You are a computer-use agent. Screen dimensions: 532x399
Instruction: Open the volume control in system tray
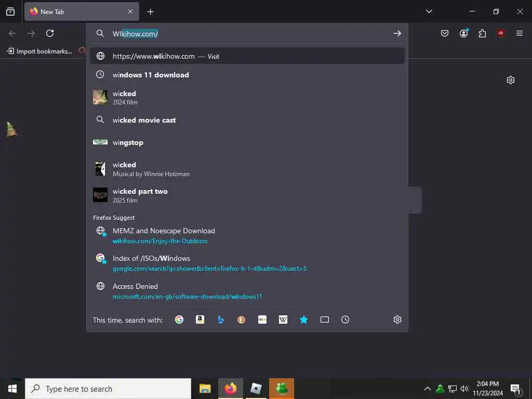click(464, 389)
